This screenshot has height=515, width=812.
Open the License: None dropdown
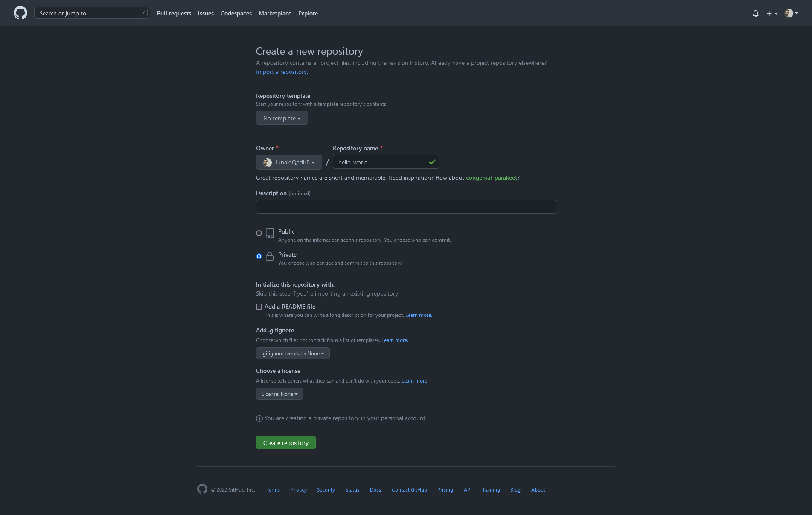coord(279,394)
